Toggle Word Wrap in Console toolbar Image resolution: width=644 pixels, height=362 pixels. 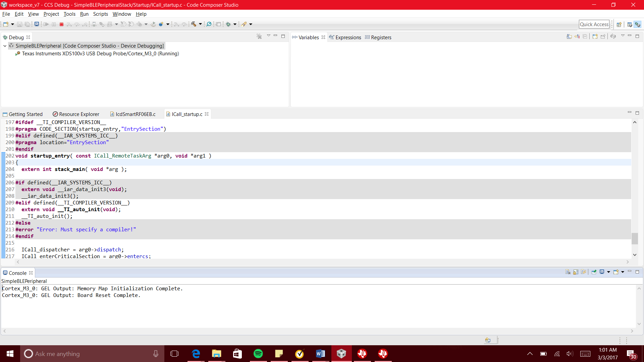point(584,272)
